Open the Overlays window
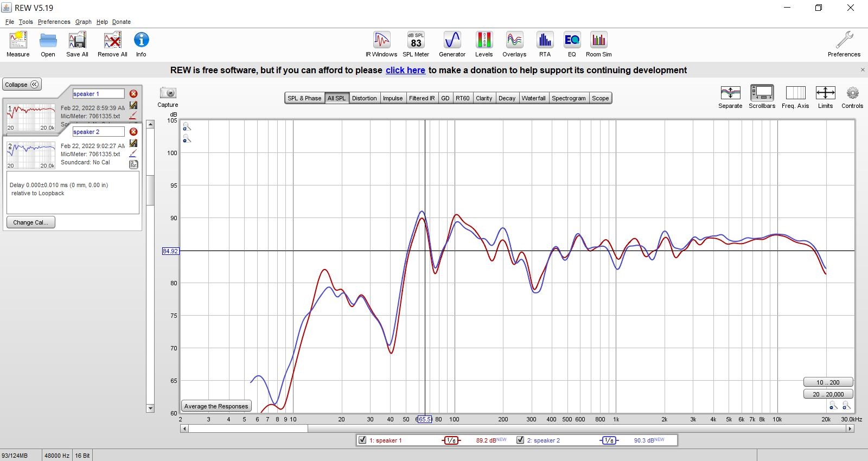This screenshot has height=461, width=868. point(514,44)
